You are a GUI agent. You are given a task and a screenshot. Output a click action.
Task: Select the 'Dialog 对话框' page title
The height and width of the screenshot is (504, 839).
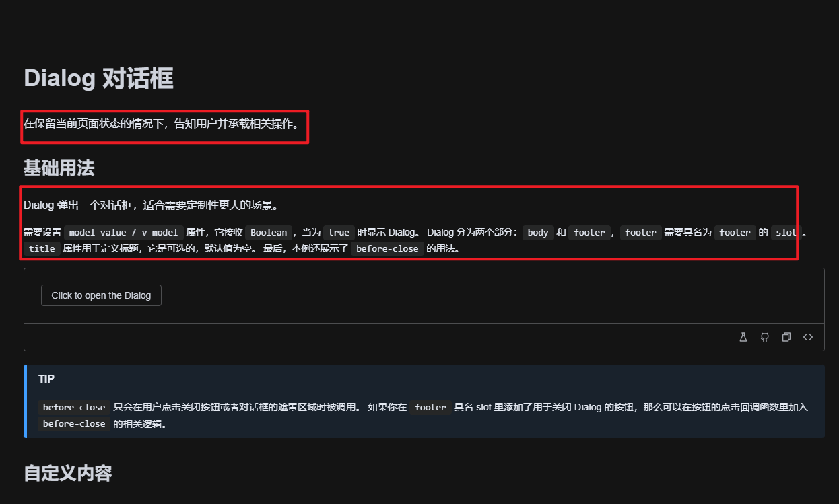98,78
